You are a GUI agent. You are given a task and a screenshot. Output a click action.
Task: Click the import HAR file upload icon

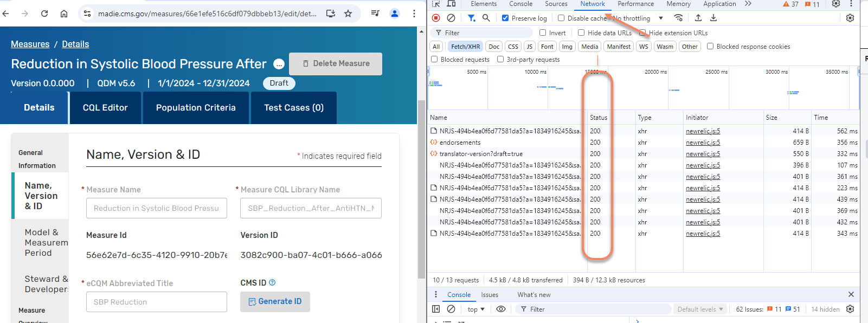(698, 18)
